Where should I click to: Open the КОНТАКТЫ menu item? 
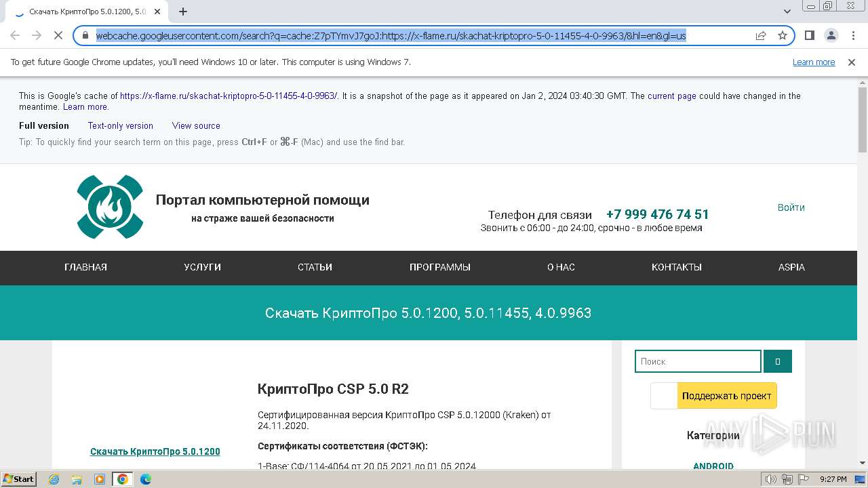click(x=677, y=267)
